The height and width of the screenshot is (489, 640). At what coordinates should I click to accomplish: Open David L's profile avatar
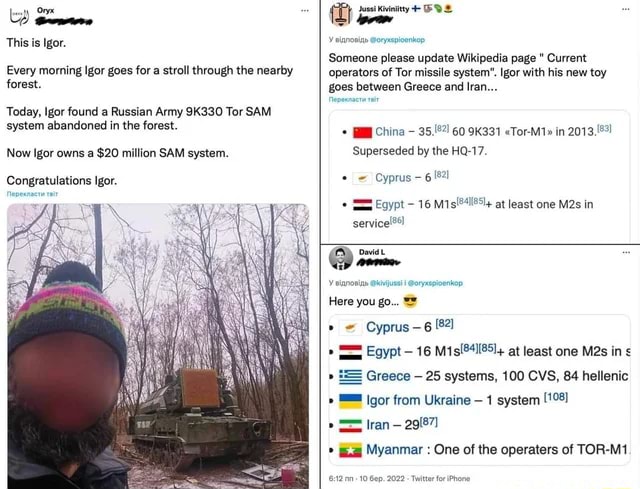(x=341, y=258)
